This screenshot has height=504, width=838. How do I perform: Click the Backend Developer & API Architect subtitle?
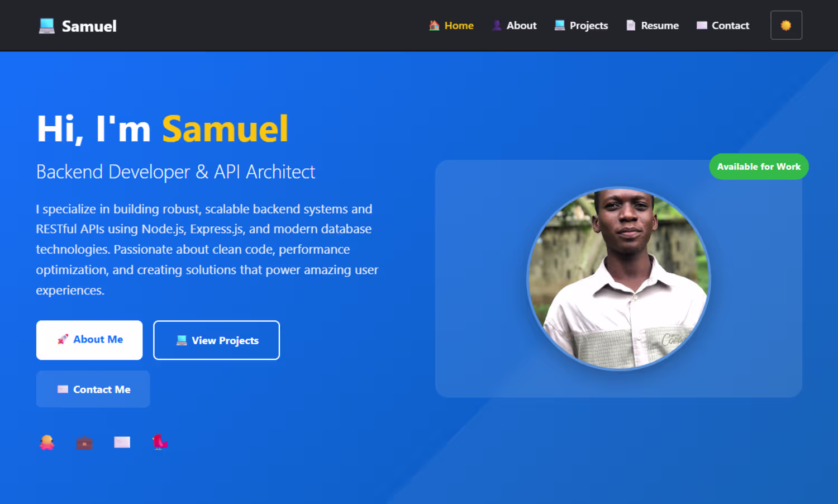[175, 172]
